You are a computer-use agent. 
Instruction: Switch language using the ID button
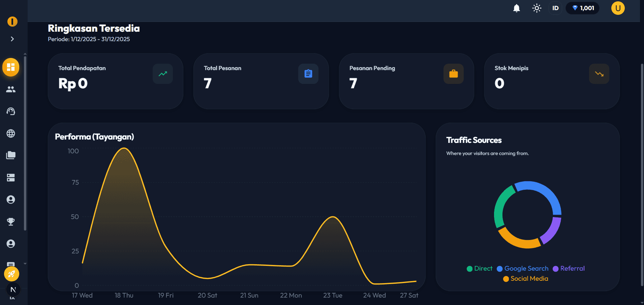point(555,8)
